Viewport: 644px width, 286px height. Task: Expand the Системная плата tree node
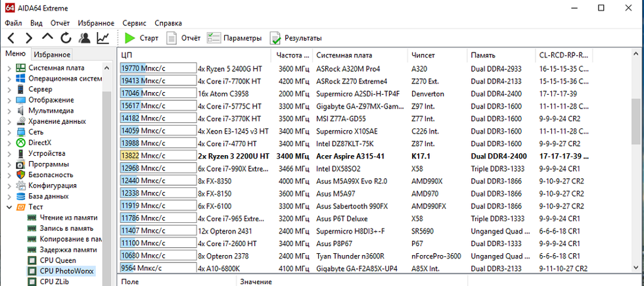click(x=8, y=68)
